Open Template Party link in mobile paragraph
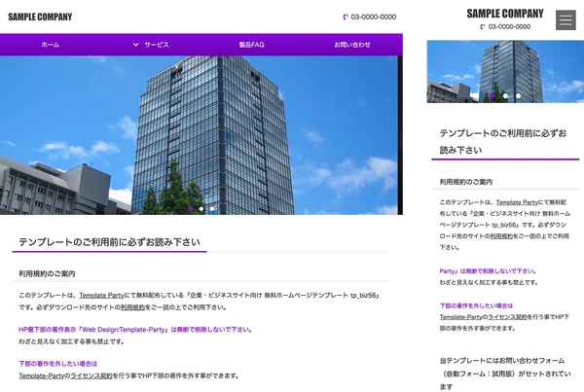The width and height of the screenshot is (584, 392). click(518, 202)
